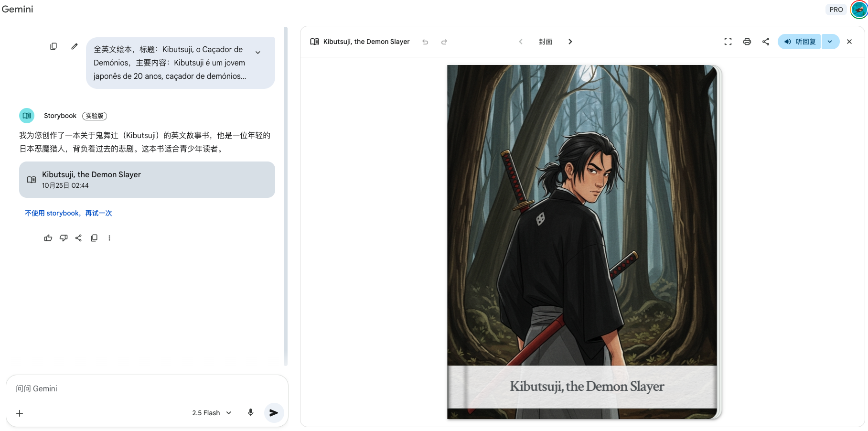The height and width of the screenshot is (431, 868).
Task: Play audio narration with 听回复 button
Action: tap(800, 42)
